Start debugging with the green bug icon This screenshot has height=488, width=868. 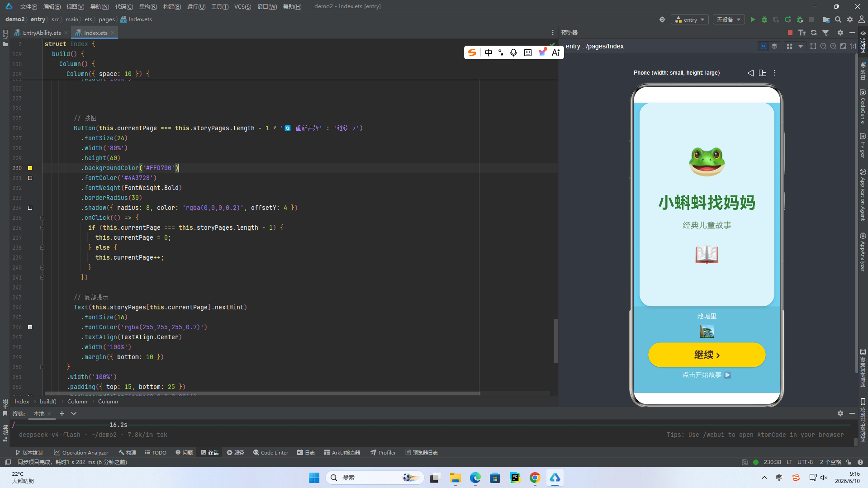tap(764, 19)
